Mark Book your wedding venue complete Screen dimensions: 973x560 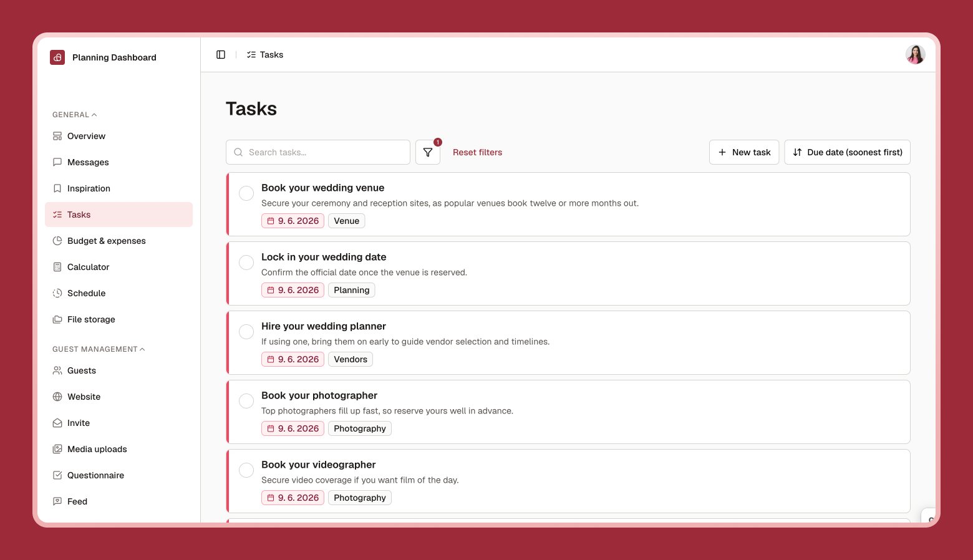(246, 193)
